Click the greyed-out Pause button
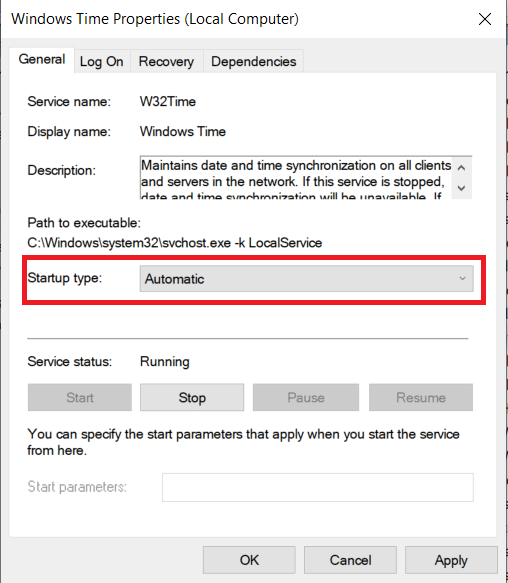The width and height of the screenshot is (508, 583). 306,397
